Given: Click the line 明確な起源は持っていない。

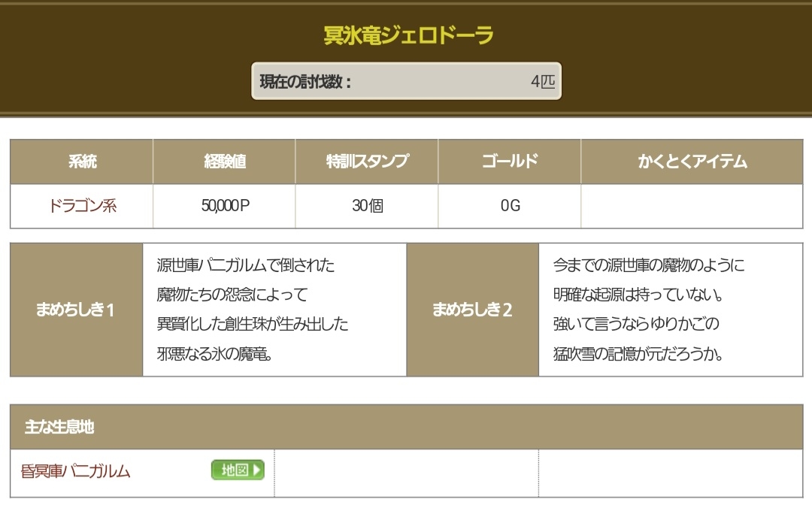Looking at the screenshot, I should click(638, 295).
